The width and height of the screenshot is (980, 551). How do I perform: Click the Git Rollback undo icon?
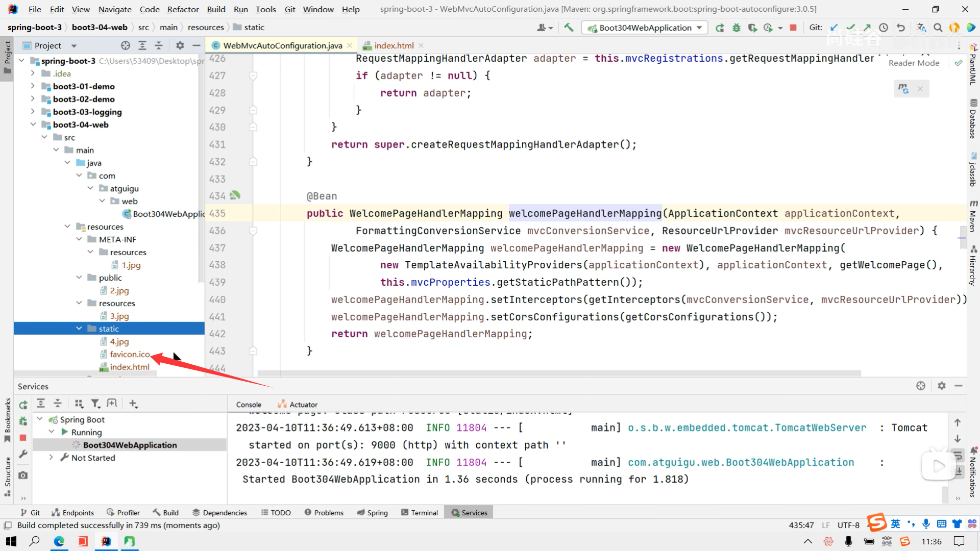tap(901, 28)
